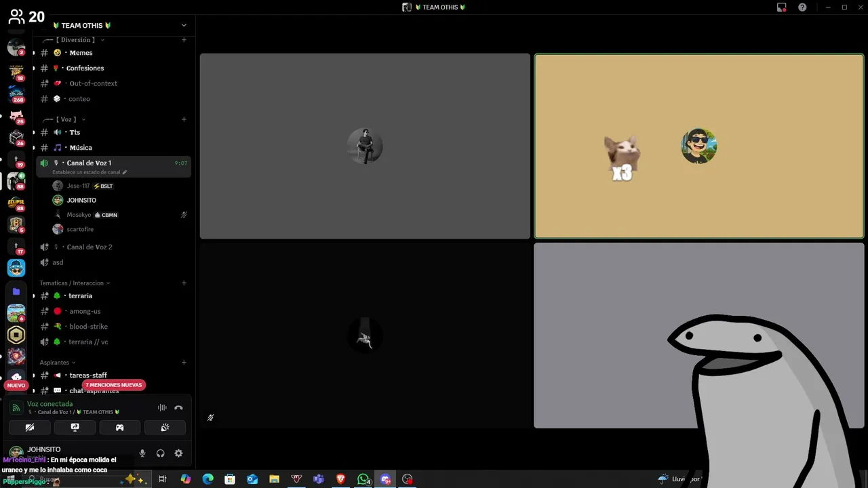The height and width of the screenshot is (488, 868).
Task: Open Microsoft Edge from taskbar
Action: click(x=208, y=479)
